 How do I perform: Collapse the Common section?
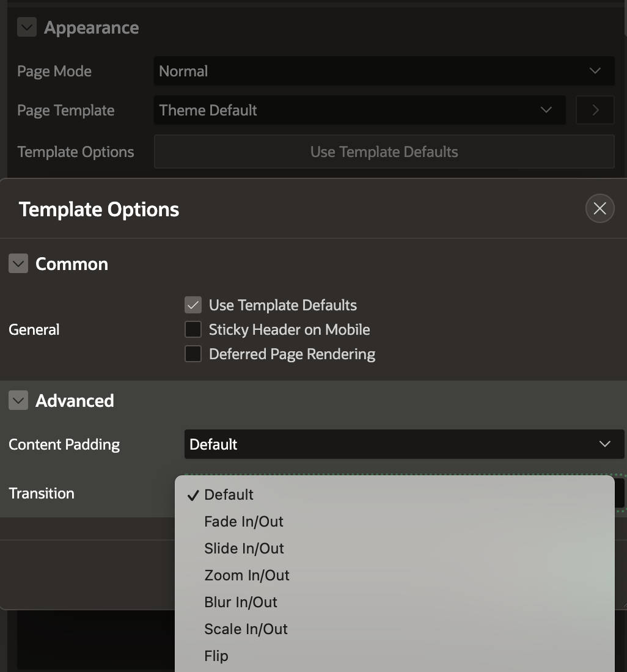(18, 263)
